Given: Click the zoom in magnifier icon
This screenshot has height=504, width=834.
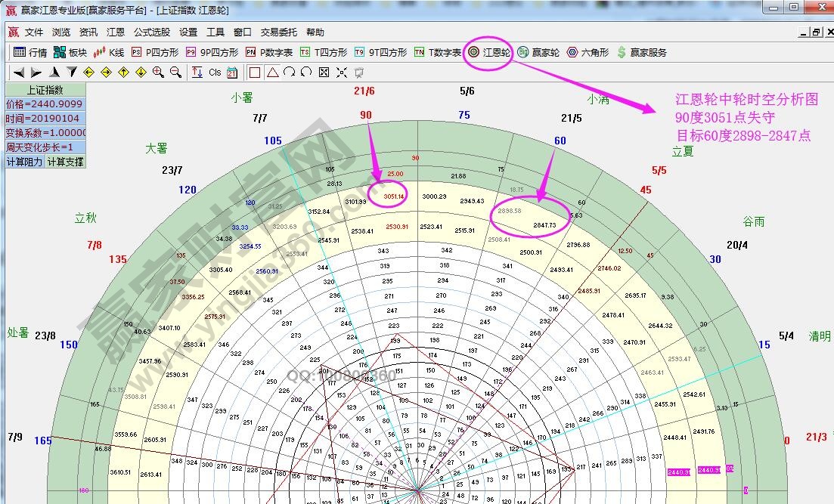Looking at the screenshot, I should [x=158, y=73].
